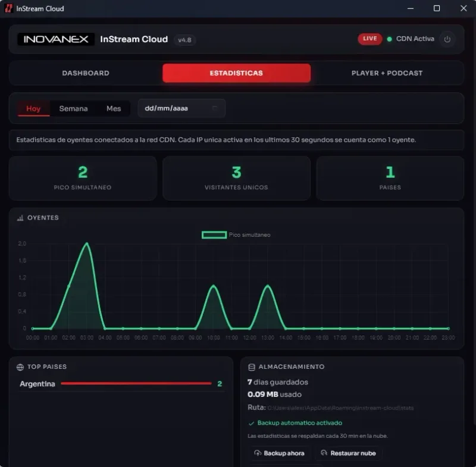476x467 pixels.
Task: Select the Mes time range
Action: point(114,108)
